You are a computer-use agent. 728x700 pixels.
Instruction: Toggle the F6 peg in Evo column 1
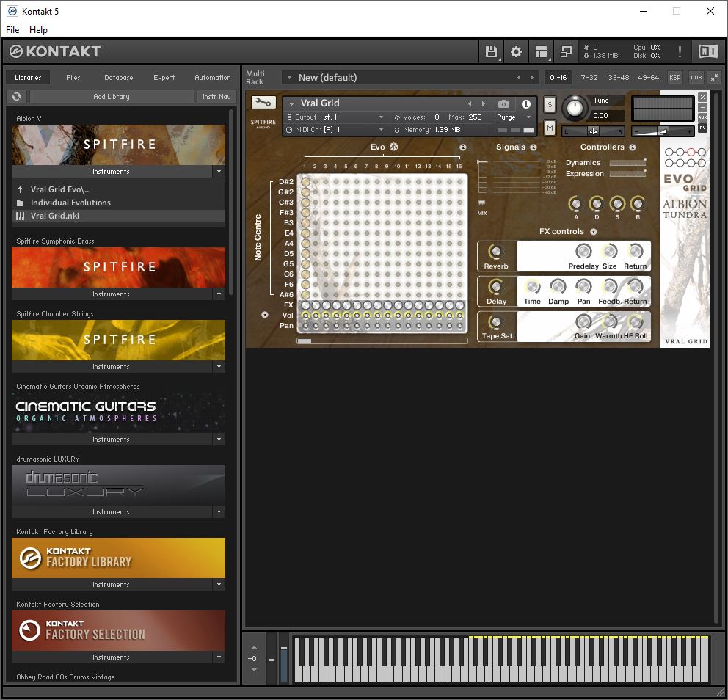coord(305,285)
